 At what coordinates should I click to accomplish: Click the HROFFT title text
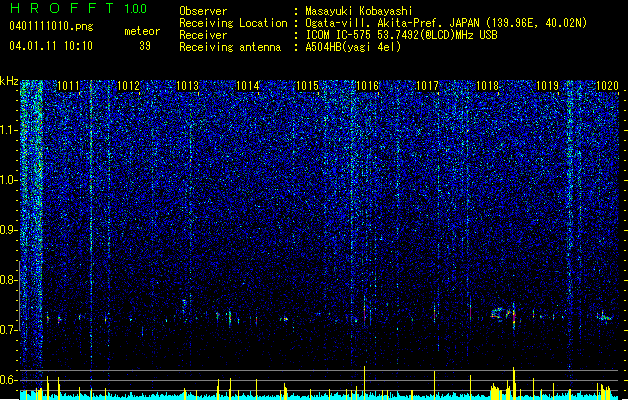62,8
